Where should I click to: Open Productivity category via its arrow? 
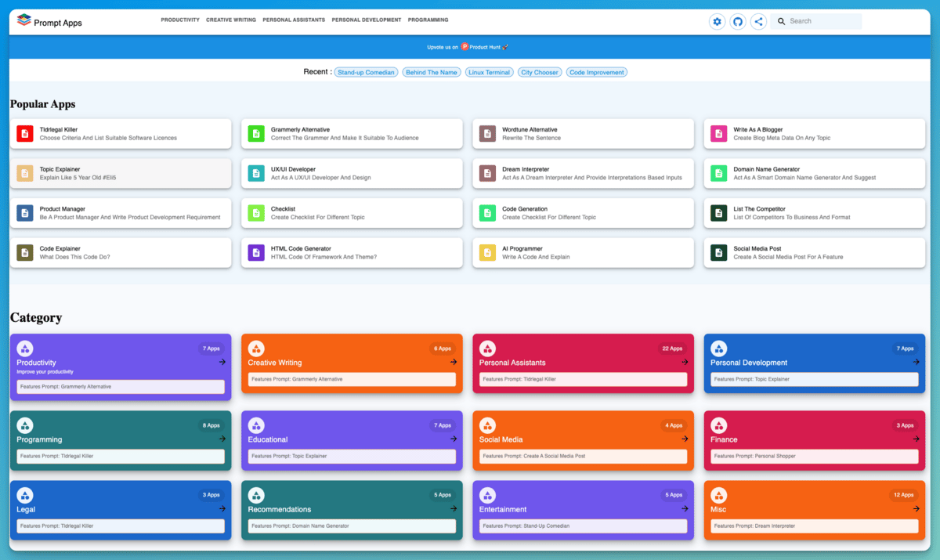222,362
